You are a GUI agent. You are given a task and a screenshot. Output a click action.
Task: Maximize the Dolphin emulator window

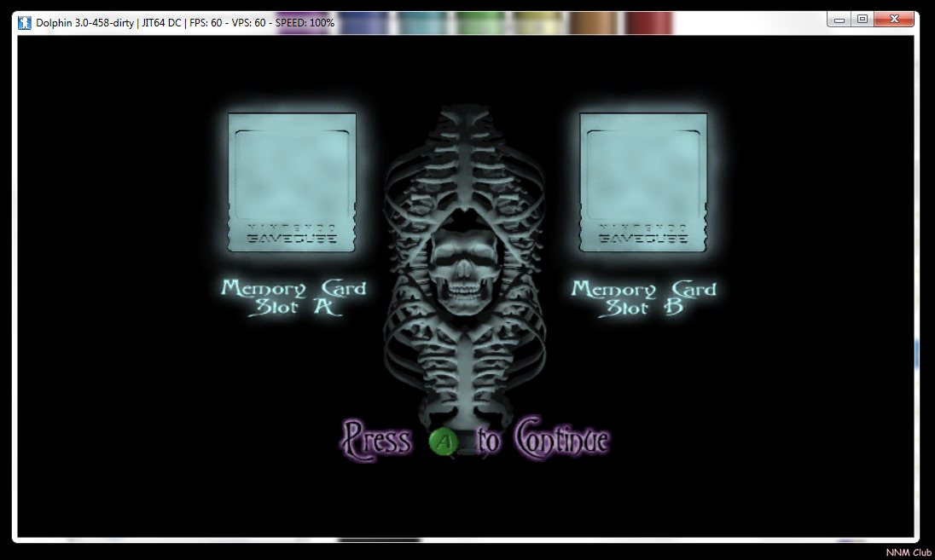coord(862,19)
